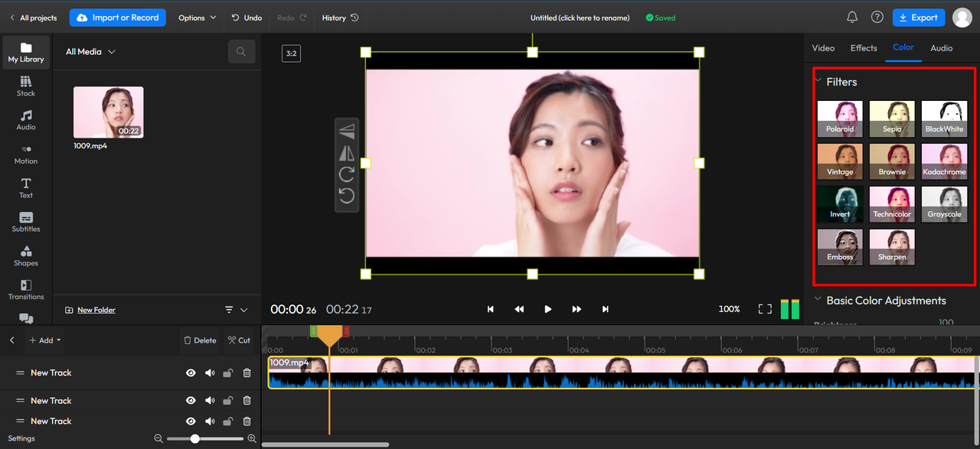Mute the first New Track
This screenshot has width=980, height=449.
tap(210, 373)
